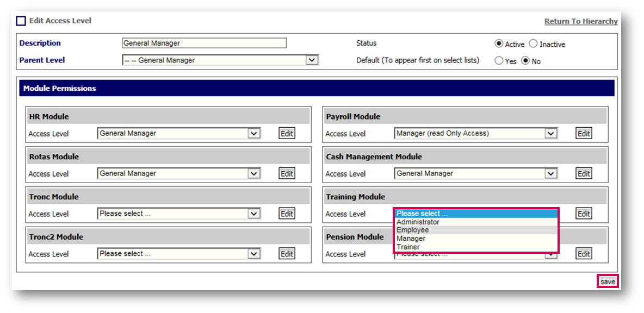Click the save button
The image size is (644, 313).
(608, 281)
